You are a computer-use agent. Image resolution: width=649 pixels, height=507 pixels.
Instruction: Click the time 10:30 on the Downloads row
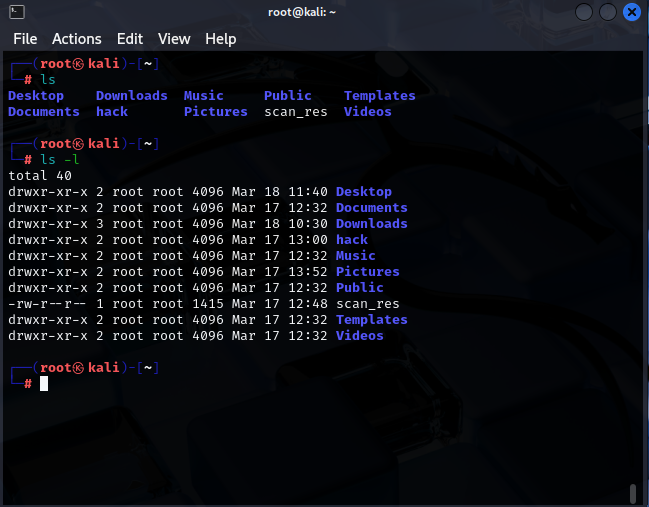point(308,224)
